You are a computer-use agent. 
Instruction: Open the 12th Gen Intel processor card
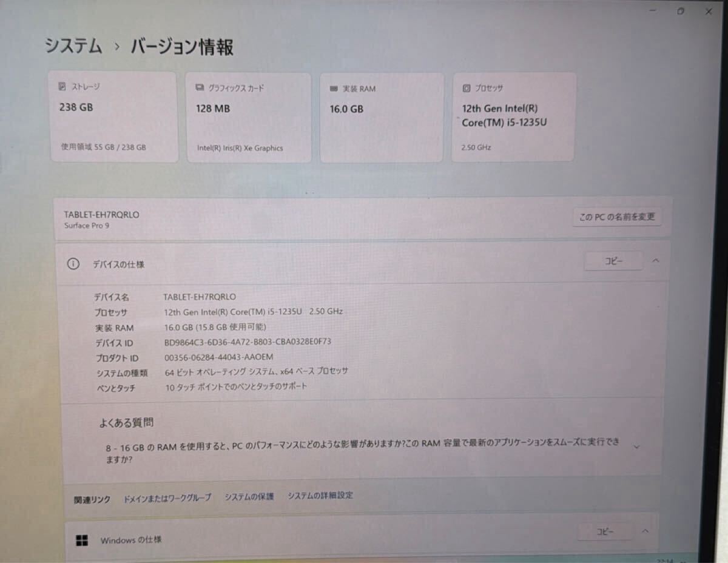click(x=513, y=117)
